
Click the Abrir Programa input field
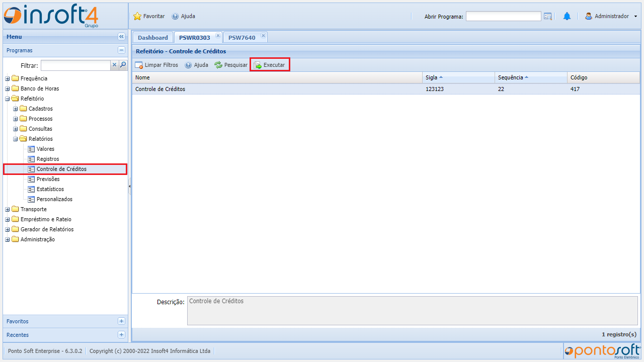pos(503,17)
